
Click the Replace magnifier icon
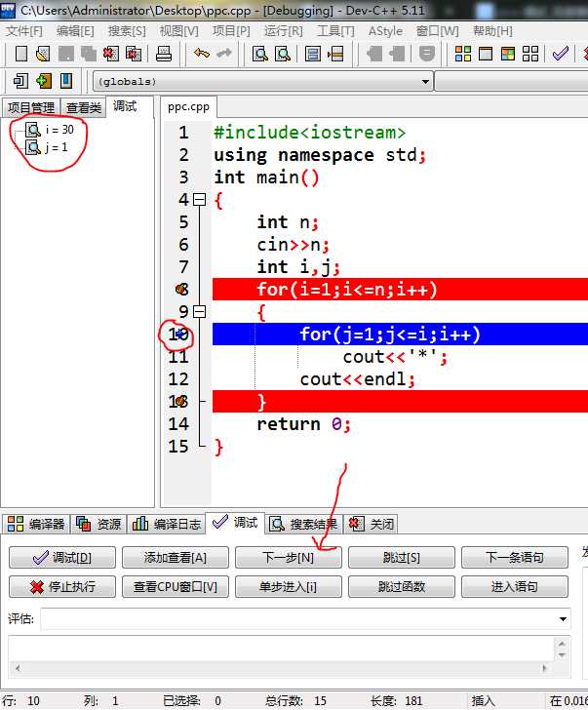283,54
